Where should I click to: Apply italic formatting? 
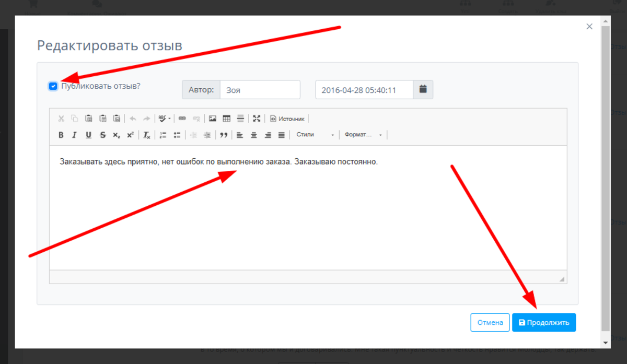74,135
